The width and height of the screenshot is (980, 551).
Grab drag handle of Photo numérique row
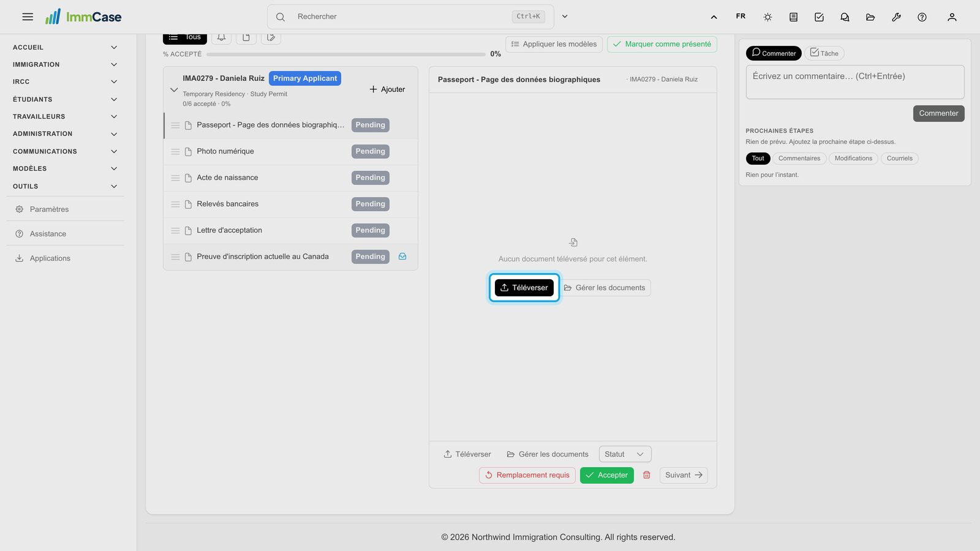pyautogui.click(x=175, y=152)
